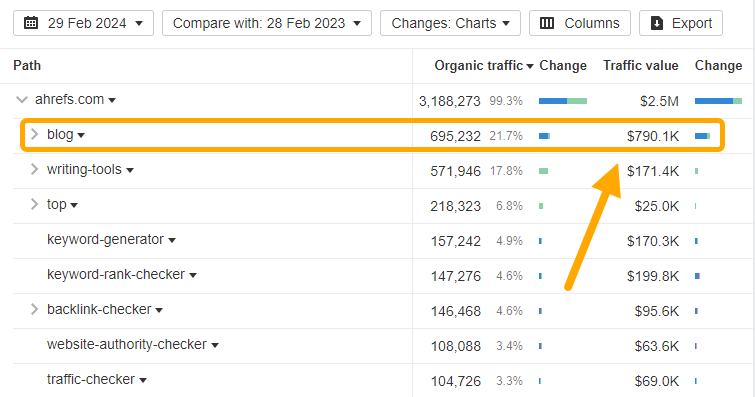755x397 pixels.
Task: Open the traffic-checker path dropdown
Action: (x=143, y=380)
